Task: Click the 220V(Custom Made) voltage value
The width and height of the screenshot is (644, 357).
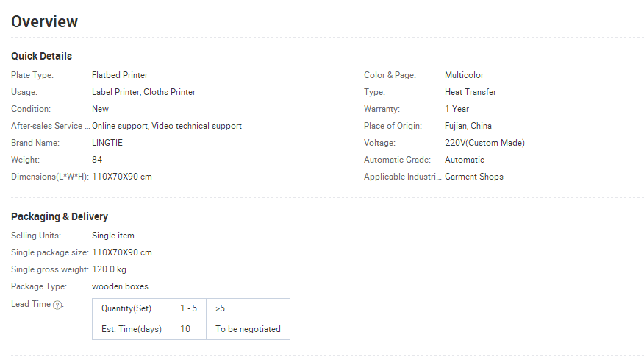Action: point(484,143)
